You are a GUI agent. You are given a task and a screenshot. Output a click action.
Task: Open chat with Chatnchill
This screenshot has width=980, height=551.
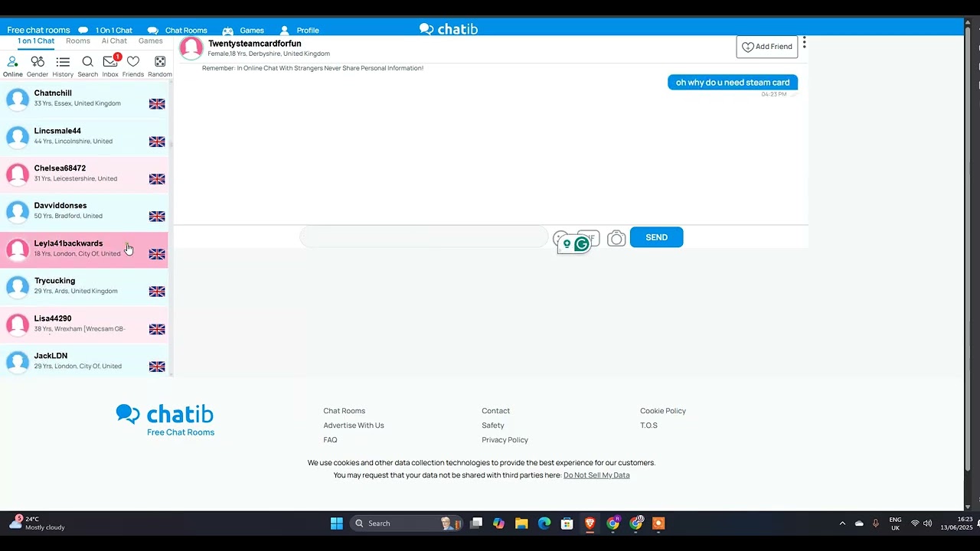(84, 99)
